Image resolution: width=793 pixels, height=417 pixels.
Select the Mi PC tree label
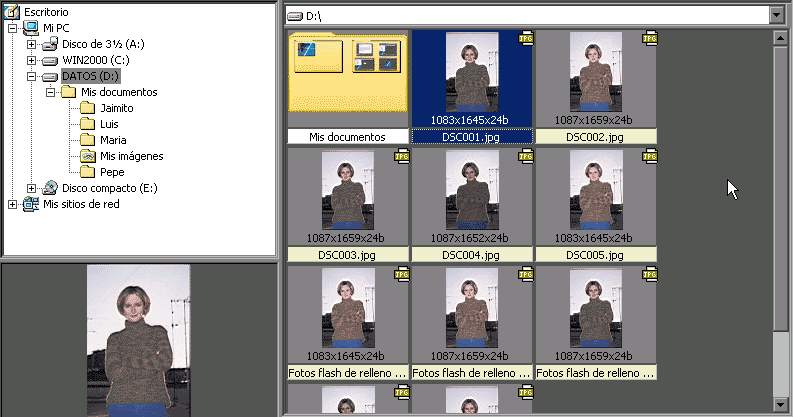56,28
